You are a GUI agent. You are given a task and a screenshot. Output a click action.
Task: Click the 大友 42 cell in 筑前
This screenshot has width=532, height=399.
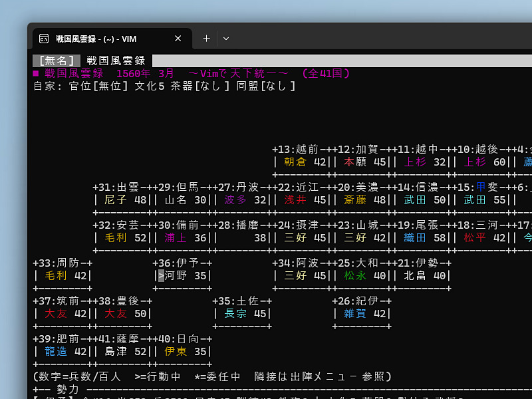point(66,314)
